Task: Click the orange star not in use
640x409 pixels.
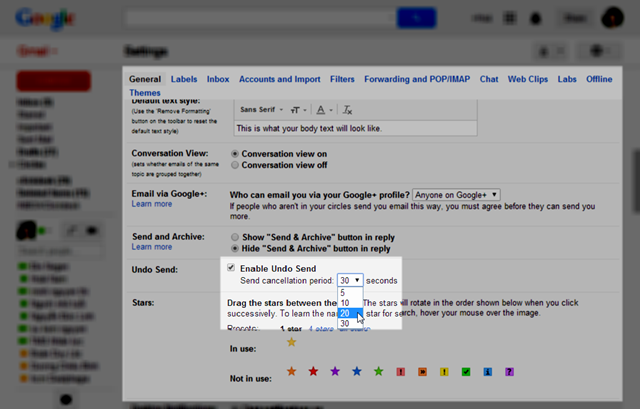Action: [291, 371]
